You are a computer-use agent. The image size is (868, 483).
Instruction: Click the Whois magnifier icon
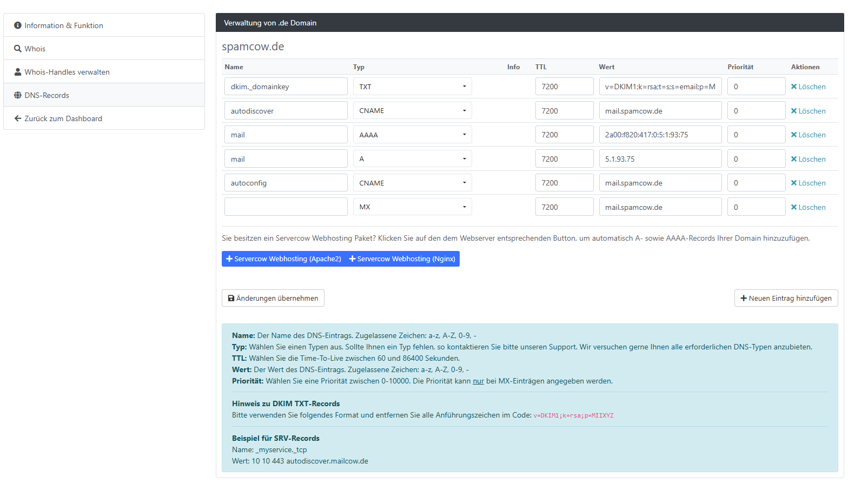coord(18,49)
